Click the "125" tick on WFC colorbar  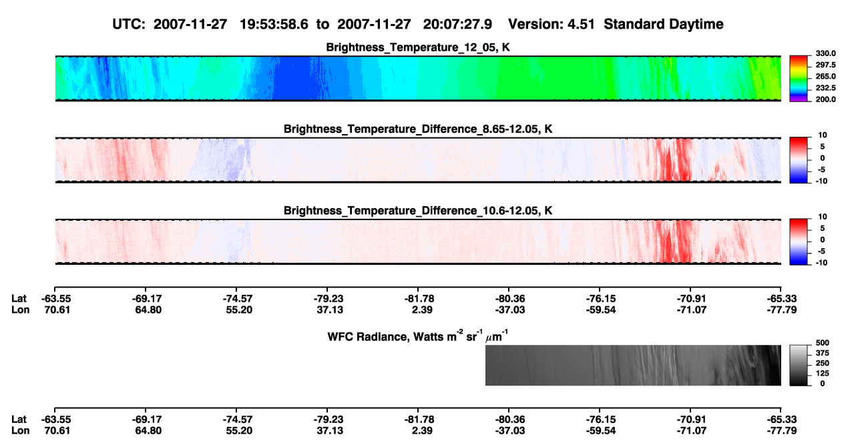(823, 374)
